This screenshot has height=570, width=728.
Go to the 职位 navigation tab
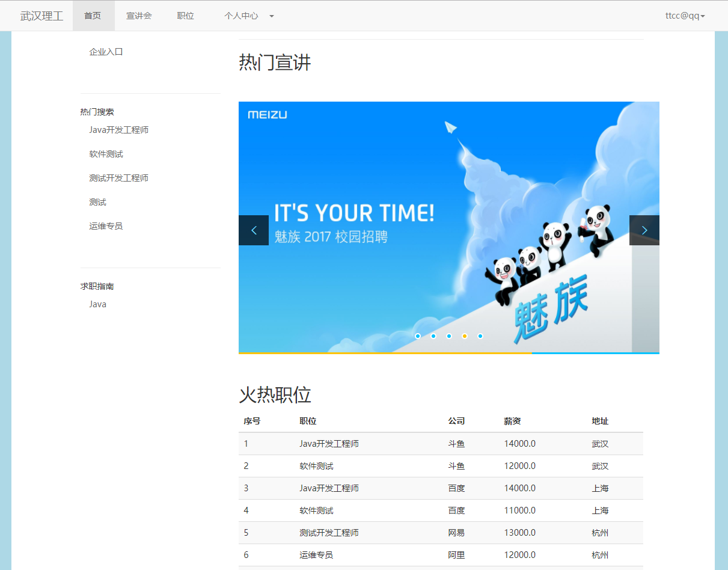(x=186, y=16)
